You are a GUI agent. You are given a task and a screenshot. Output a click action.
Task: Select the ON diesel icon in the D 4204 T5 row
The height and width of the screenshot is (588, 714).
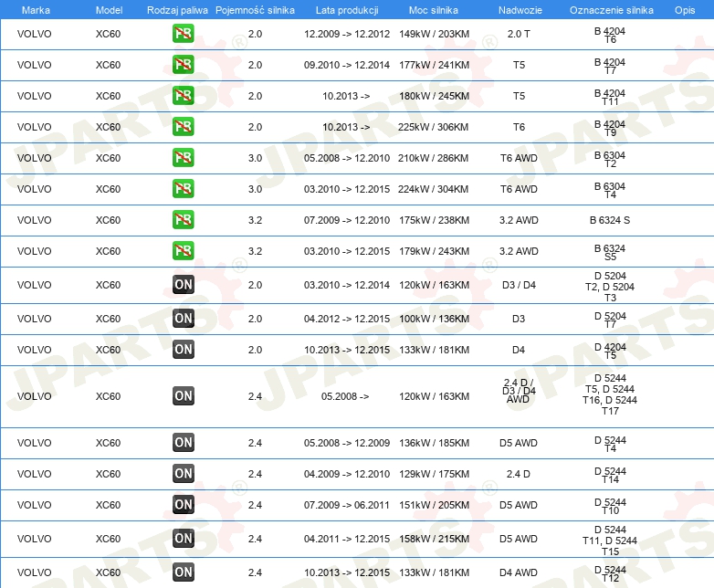click(183, 350)
